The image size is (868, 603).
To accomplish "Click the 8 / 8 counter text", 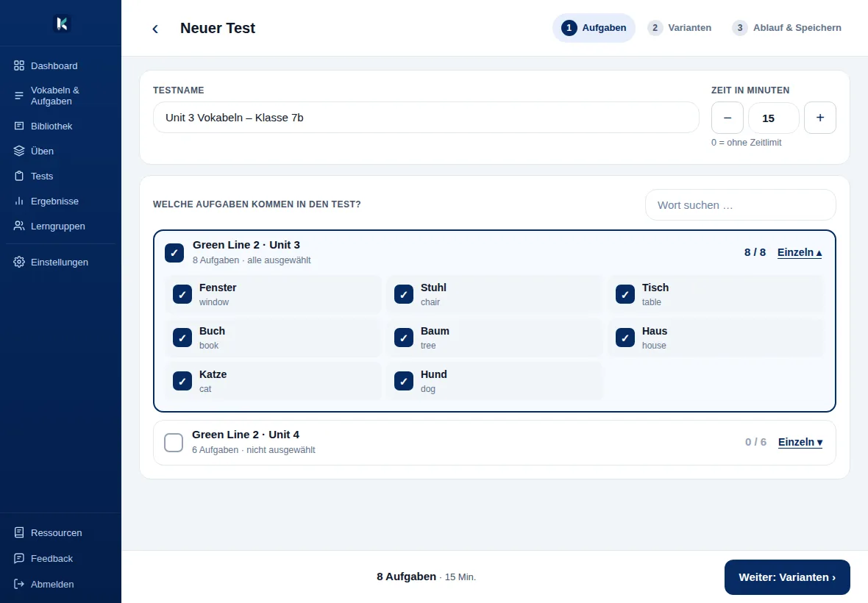I will pos(755,252).
